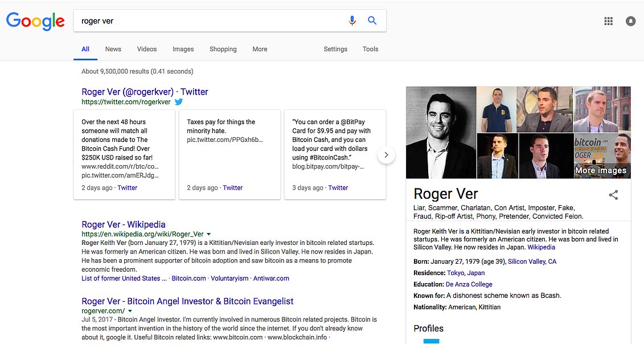Click 'About 9,500,000 results' text
This screenshot has width=644, height=356.
point(137,71)
